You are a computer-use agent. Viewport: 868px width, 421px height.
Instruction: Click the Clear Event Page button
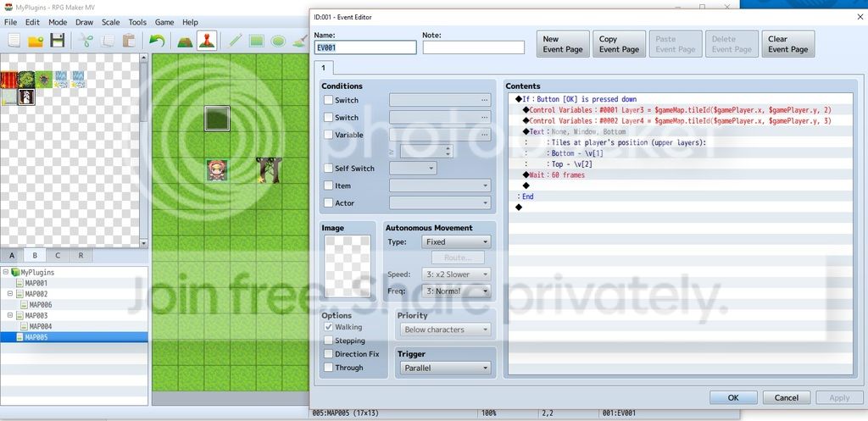coord(787,44)
